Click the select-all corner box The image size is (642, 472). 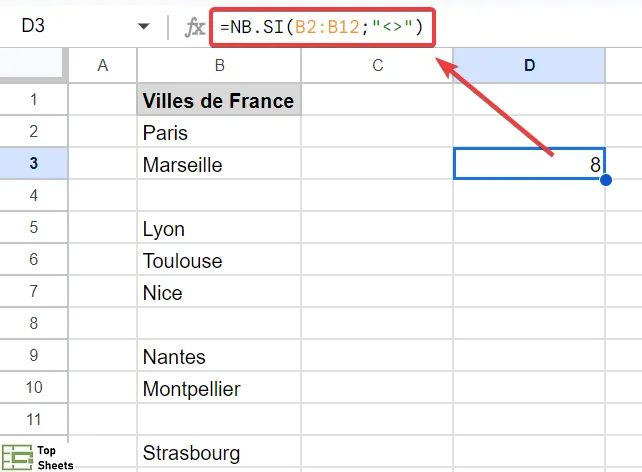pyautogui.click(x=33, y=66)
